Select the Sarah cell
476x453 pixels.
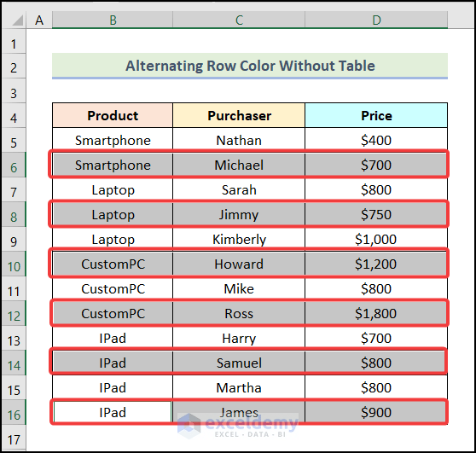click(239, 189)
